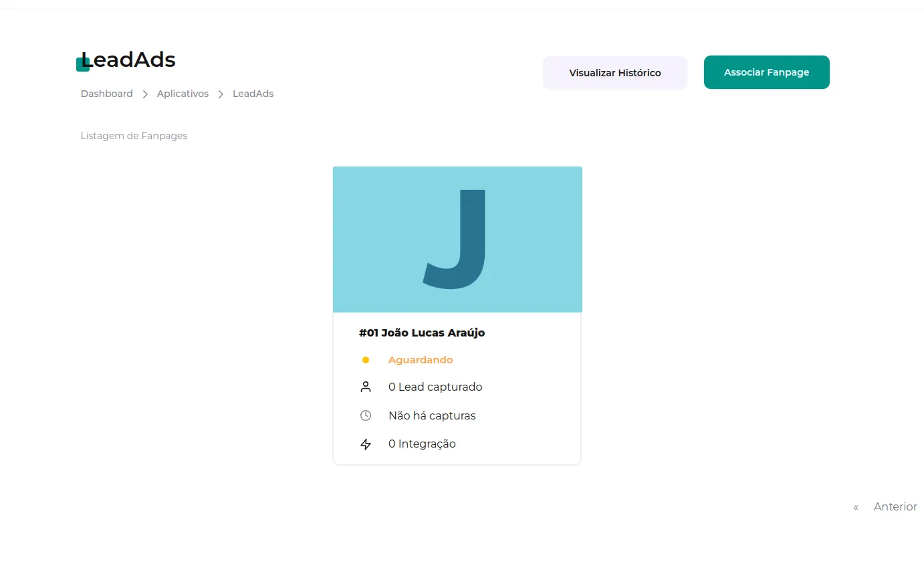924x566 pixels.
Task: Click the lightning bolt Integração icon
Action: (366, 444)
